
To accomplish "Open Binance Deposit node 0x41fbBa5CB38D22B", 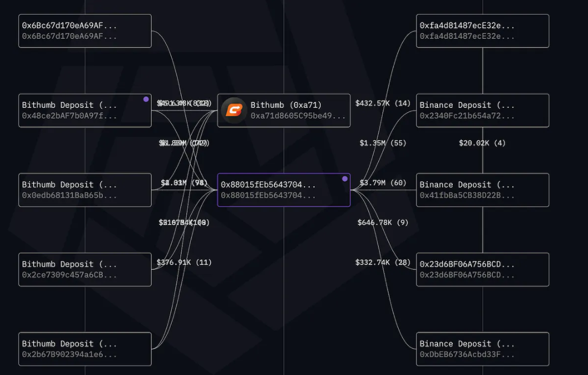I will (482, 190).
